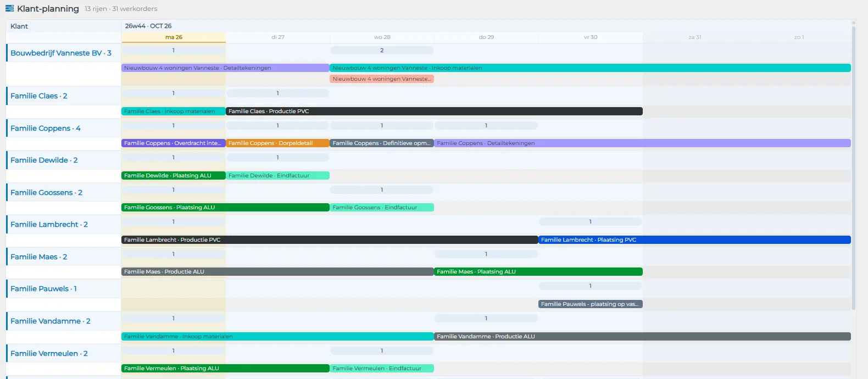Viewport: 868px width, 379px height.
Task: Click the Familie Vandamme Inkoop materialen bar
Action: [277, 337]
